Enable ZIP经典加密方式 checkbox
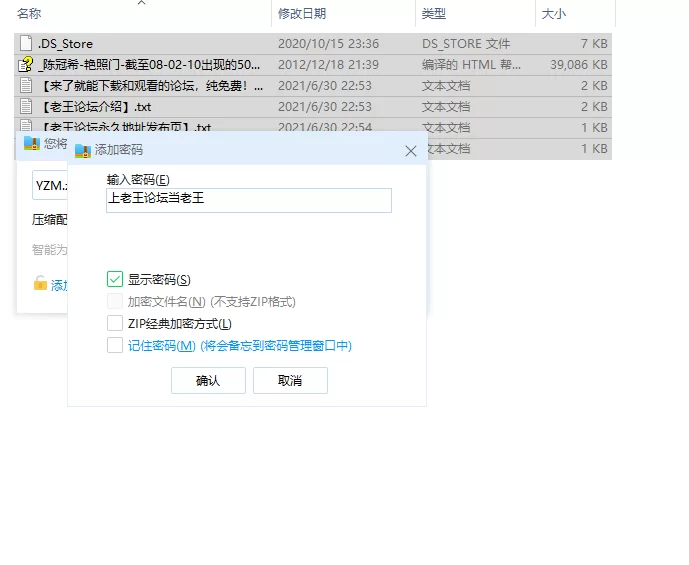 coord(115,323)
